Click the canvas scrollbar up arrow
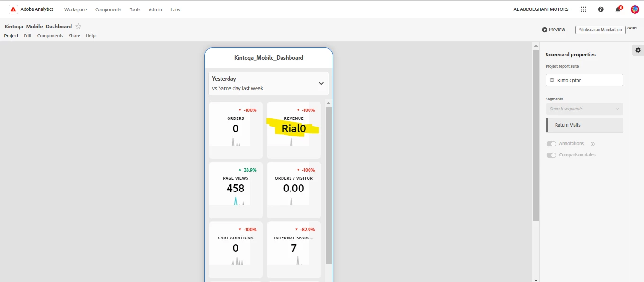The width and height of the screenshot is (644, 282). (536, 46)
